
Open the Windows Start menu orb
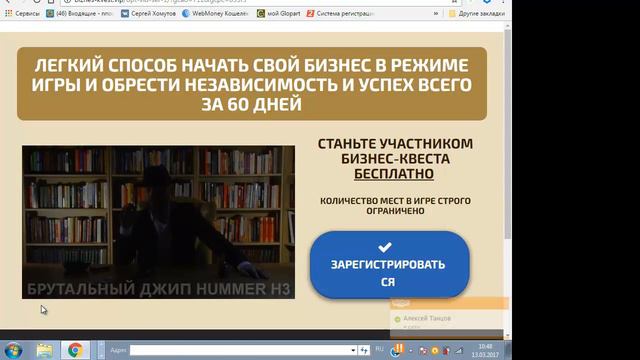(x=13, y=351)
